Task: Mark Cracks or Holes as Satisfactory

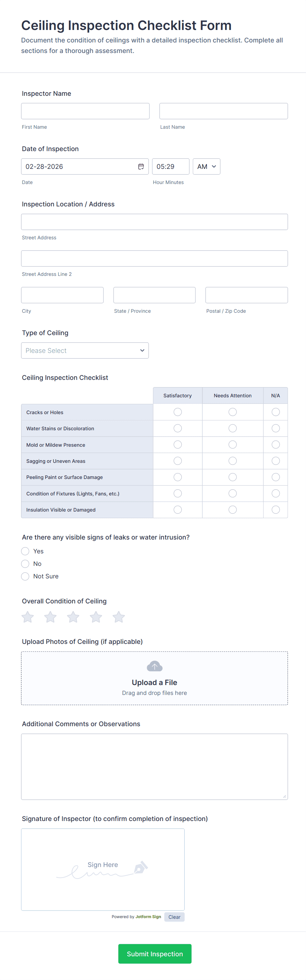Action: (x=178, y=412)
